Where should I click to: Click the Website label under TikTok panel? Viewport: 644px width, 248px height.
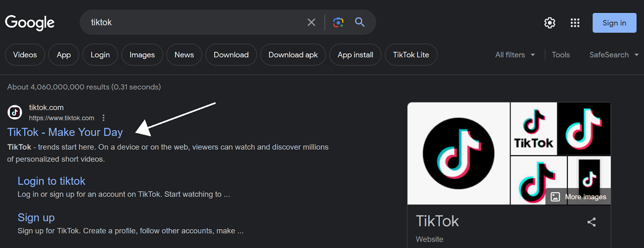(x=429, y=239)
